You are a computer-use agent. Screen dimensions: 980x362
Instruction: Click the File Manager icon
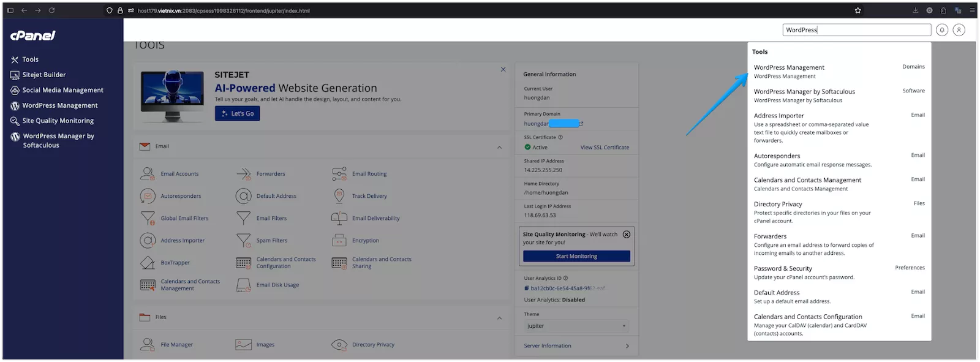click(147, 345)
